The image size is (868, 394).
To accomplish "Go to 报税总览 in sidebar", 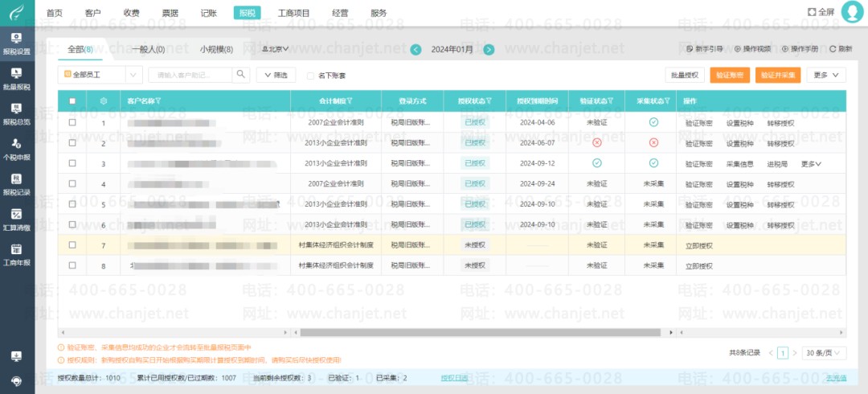I will (x=17, y=114).
